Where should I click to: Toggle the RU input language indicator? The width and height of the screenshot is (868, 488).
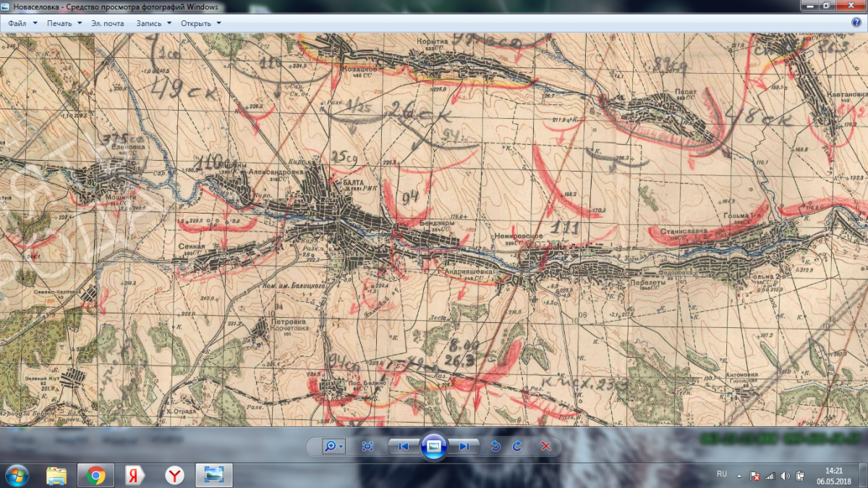pos(721,474)
